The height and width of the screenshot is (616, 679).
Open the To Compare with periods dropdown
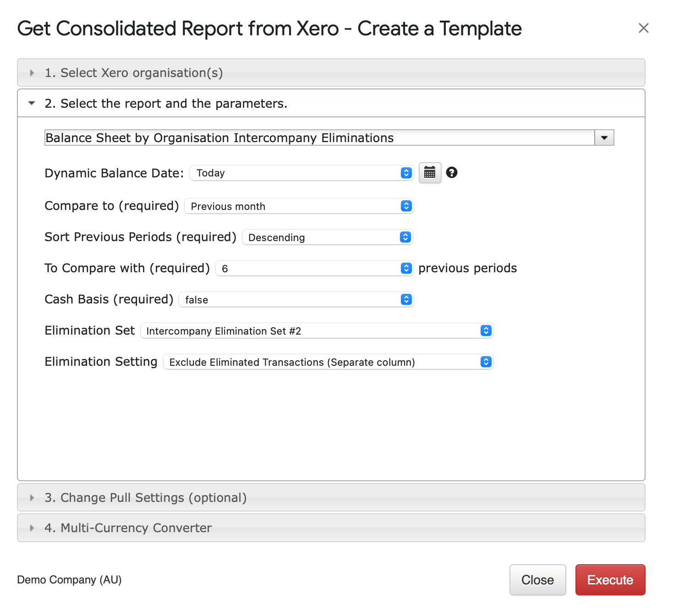coord(314,268)
